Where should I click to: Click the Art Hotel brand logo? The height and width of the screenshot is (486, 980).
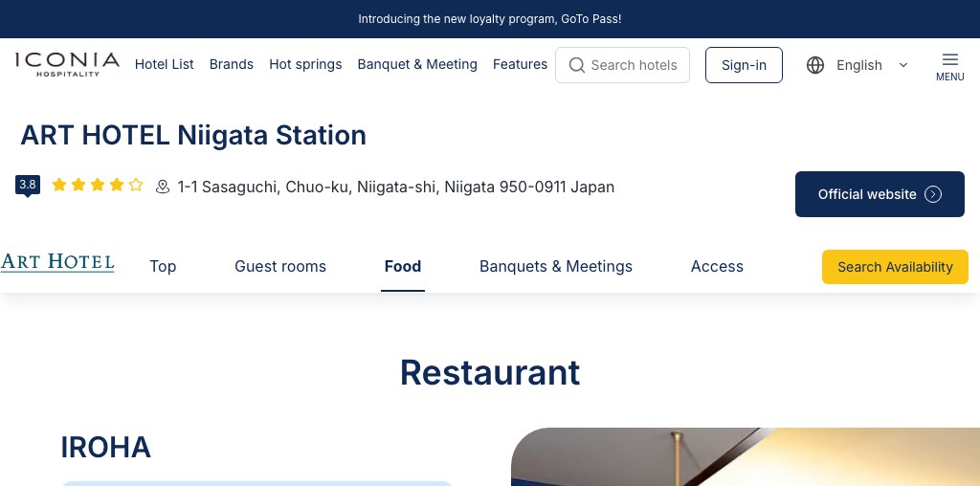(x=57, y=263)
